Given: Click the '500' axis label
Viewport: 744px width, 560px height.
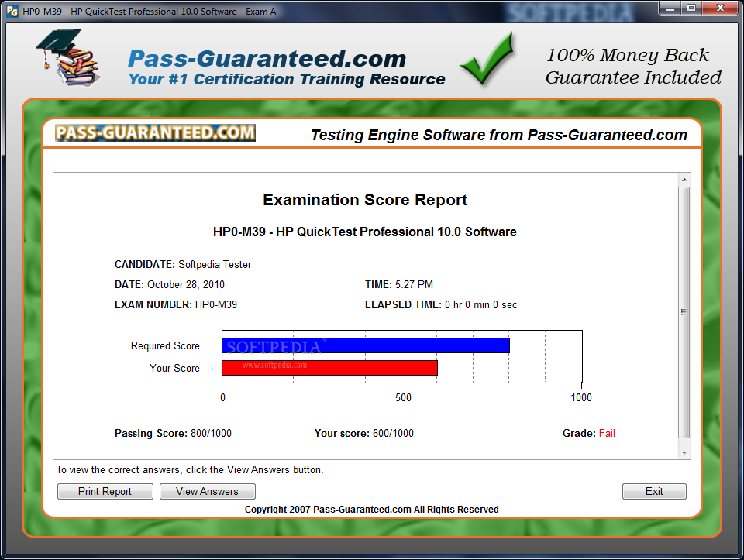Looking at the screenshot, I should pos(403,397).
